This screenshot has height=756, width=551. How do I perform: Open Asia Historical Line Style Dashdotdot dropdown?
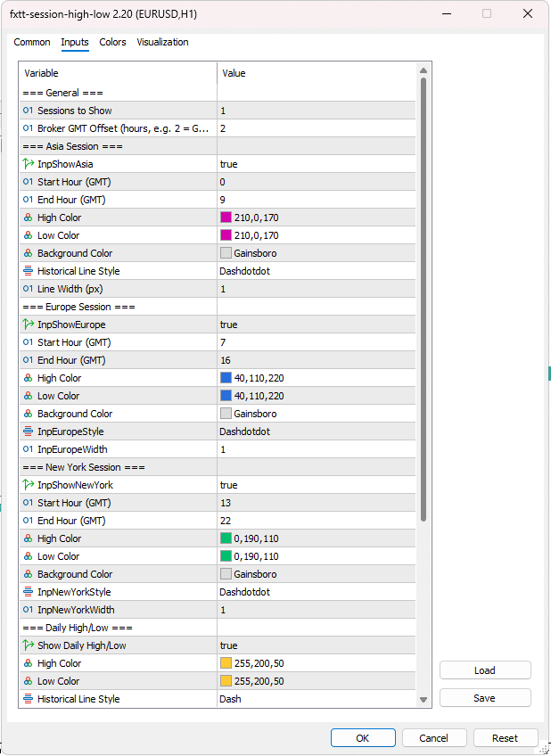(317, 271)
